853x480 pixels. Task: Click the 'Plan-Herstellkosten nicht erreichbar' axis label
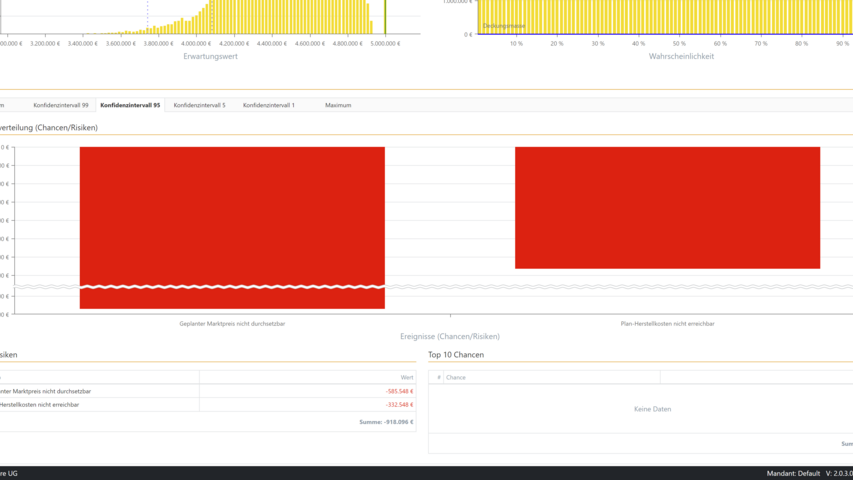[x=667, y=324]
